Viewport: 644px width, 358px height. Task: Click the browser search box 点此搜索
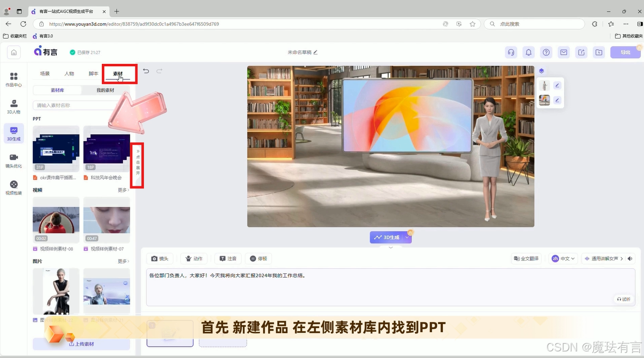[535, 24]
